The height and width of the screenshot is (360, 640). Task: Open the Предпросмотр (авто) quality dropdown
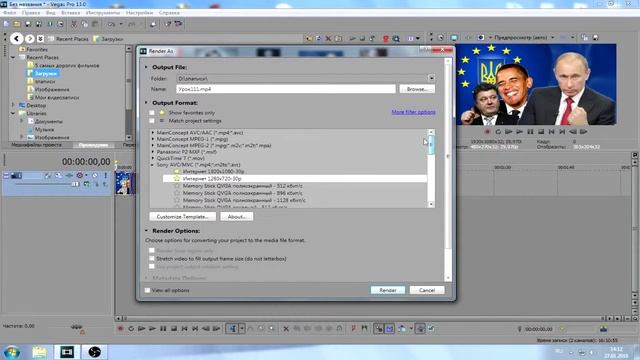click(553, 38)
